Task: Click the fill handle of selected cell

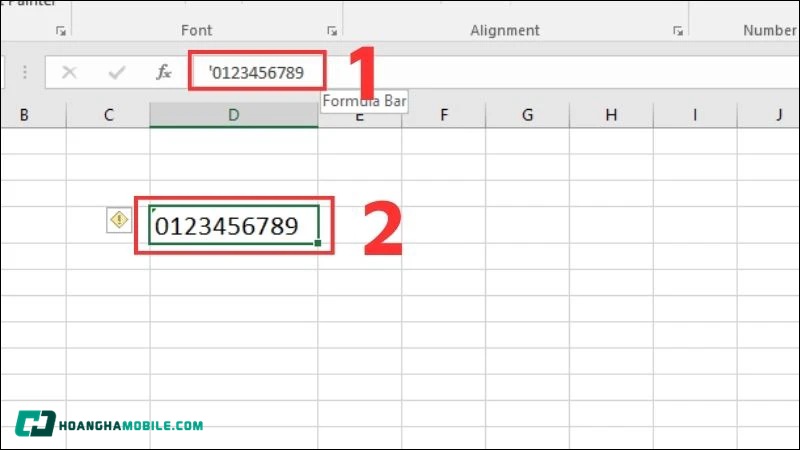Action: (318, 243)
